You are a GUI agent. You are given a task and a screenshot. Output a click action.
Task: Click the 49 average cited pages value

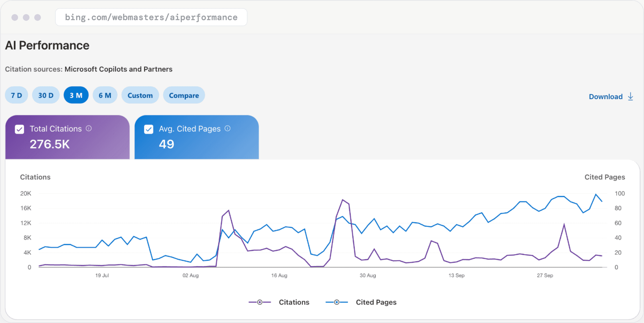(166, 144)
